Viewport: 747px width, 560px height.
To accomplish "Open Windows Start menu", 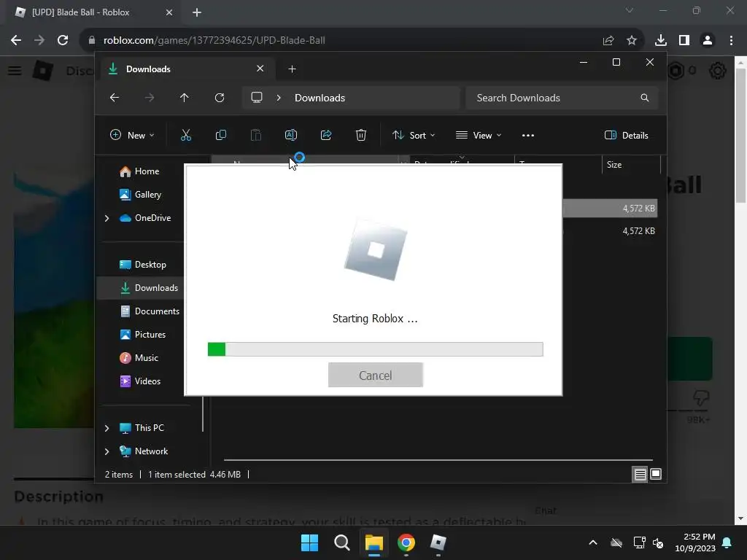I will point(309,542).
